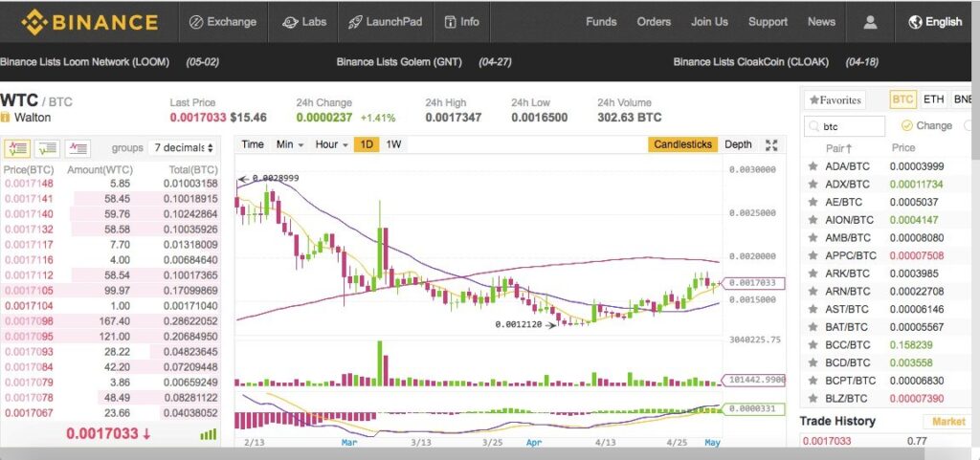Select the BTC market tab
The width and height of the screenshot is (980, 460).
tap(902, 99)
